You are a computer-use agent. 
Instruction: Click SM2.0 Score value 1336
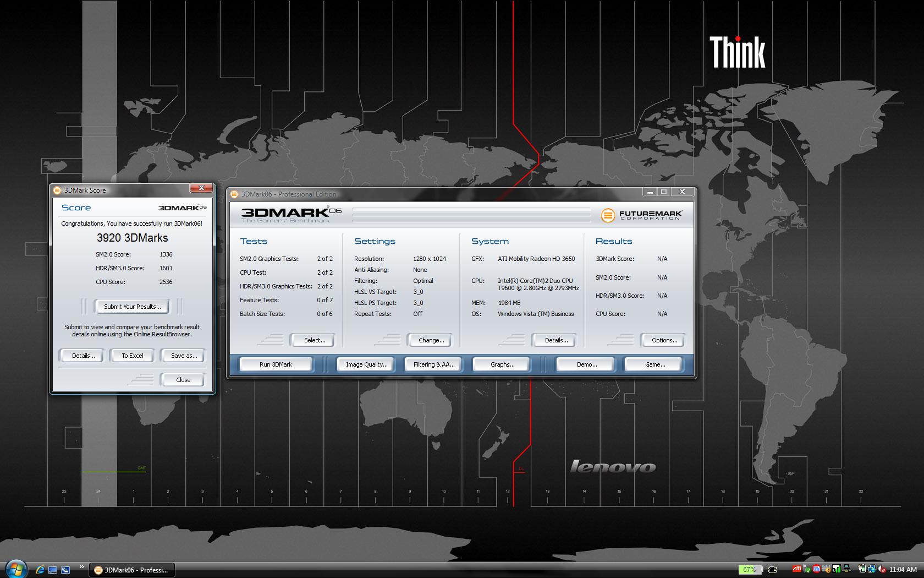[x=166, y=254]
